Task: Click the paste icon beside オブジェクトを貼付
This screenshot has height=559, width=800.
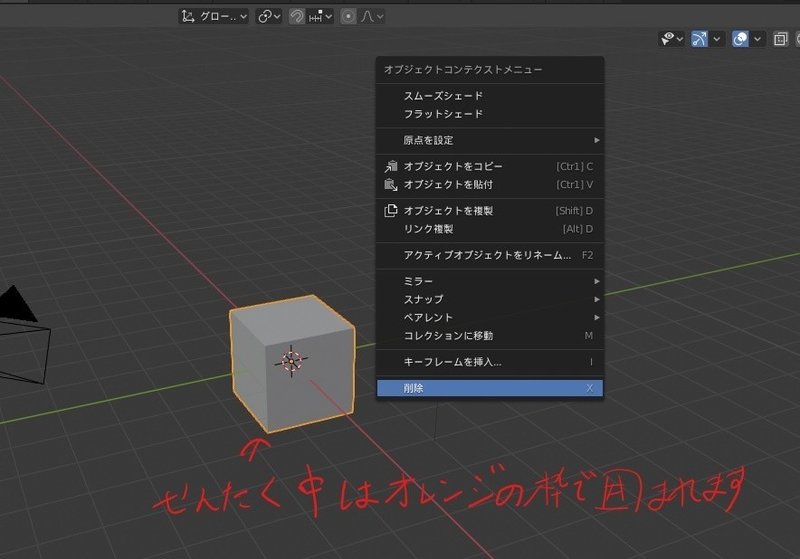Action: pos(391,185)
